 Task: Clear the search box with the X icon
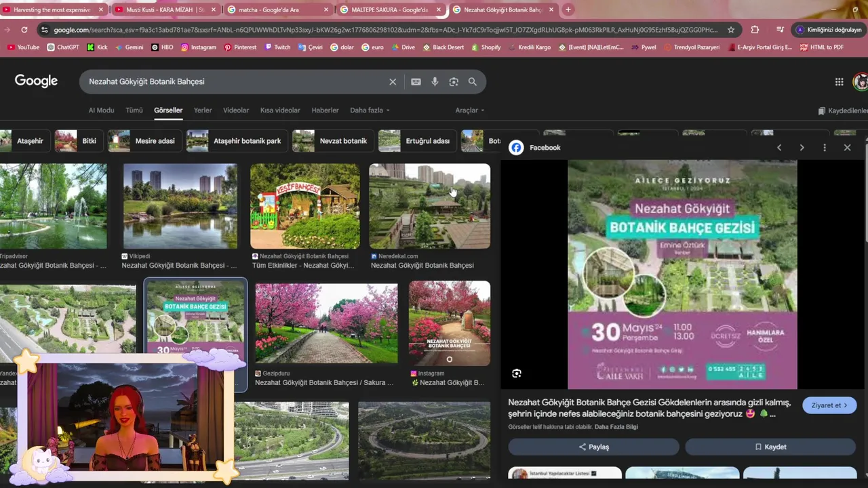pyautogui.click(x=393, y=82)
